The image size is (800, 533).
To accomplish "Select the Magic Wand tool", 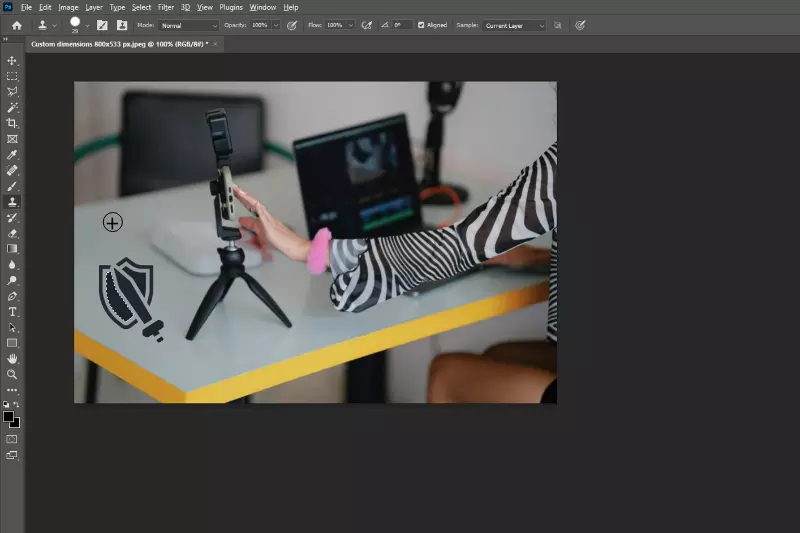I will pyautogui.click(x=12, y=108).
